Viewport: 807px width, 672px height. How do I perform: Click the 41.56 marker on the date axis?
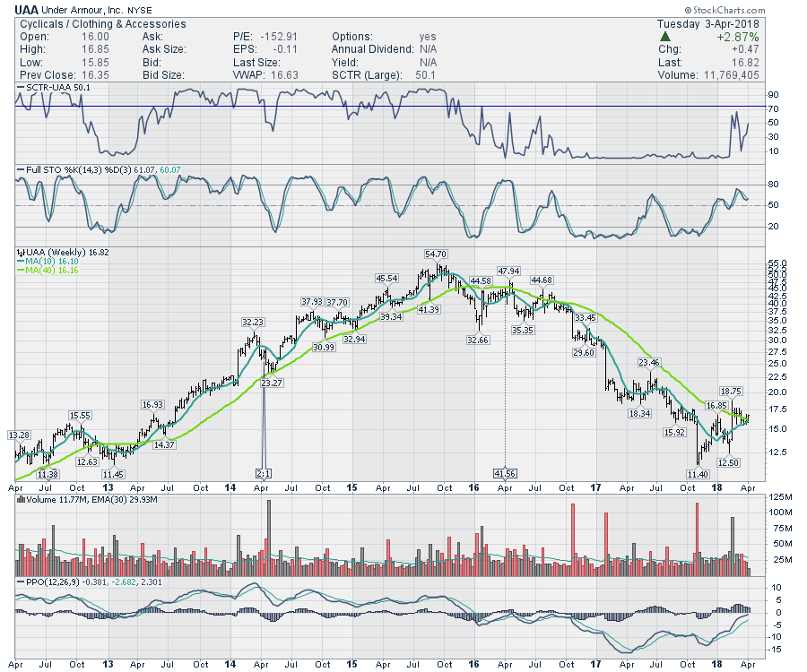click(504, 474)
